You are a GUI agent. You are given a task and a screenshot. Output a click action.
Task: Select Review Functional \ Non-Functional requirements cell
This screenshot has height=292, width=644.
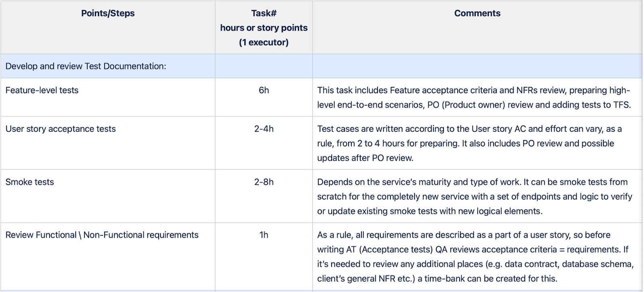[102, 235]
